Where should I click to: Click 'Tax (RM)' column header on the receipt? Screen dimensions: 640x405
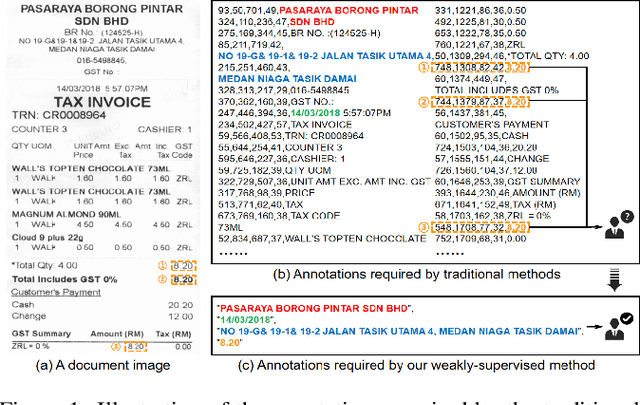173,334
